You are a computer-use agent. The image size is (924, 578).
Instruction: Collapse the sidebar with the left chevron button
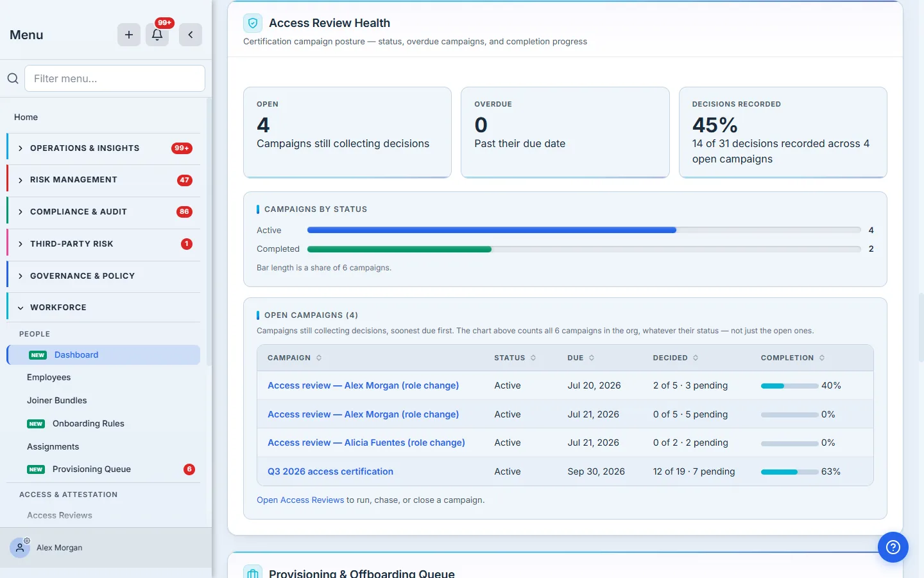pyautogui.click(x=191, y=35)
